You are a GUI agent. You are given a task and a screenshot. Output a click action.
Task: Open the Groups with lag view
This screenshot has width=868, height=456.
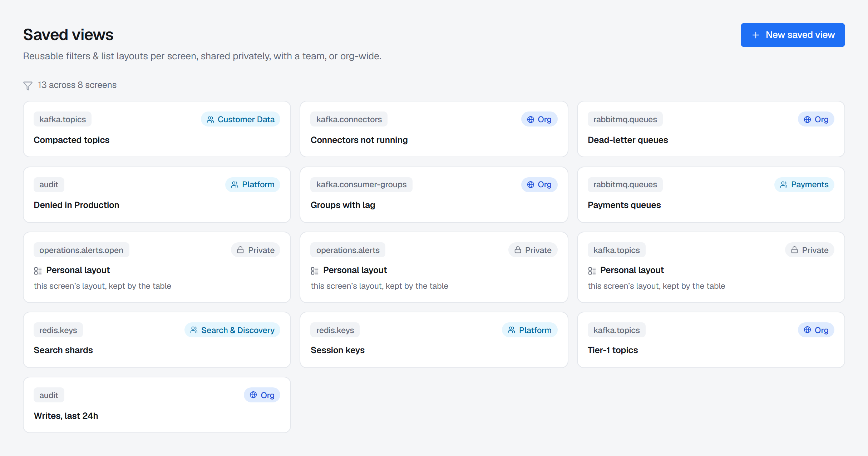click(434, 195)
